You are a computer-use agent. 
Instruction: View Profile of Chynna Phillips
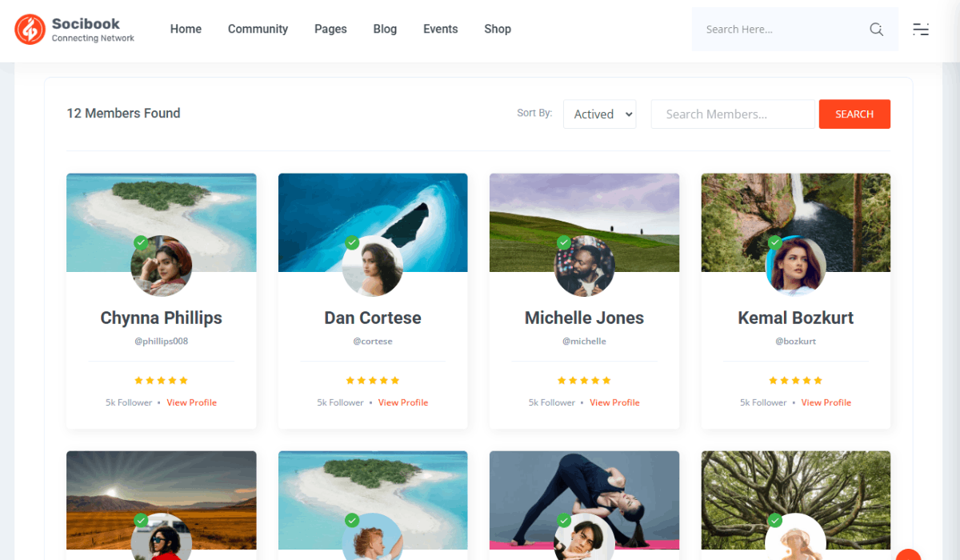click(x=192, y=402)
